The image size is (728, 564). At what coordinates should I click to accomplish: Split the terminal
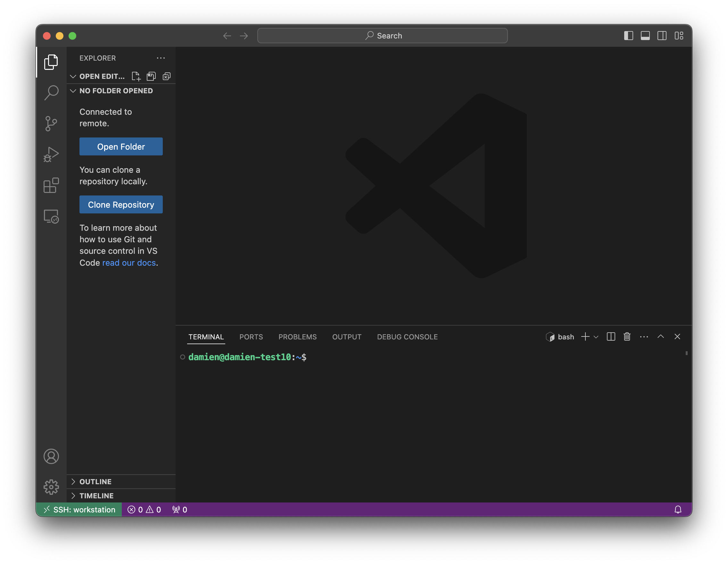click(611, 337)
